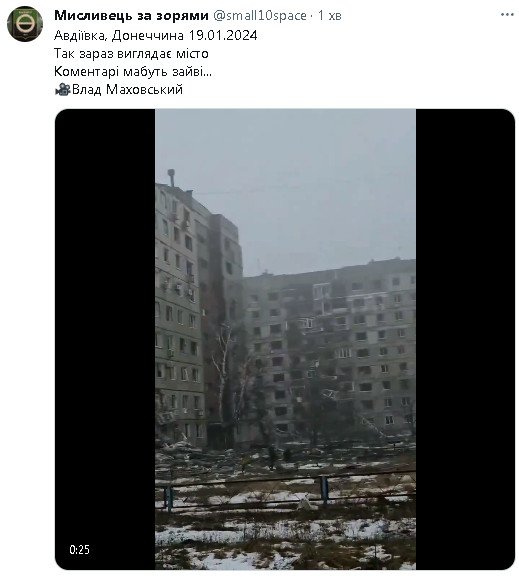The width and height of the screenshot is (519, 577).
Task: Click the bare white birch tree in video
Action: pos(225,368)
